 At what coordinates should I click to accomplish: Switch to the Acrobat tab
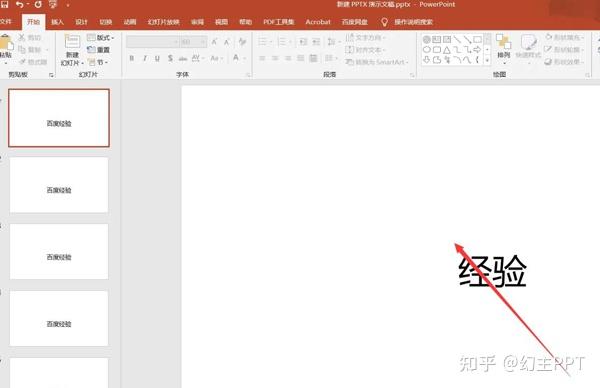point(318,22)
